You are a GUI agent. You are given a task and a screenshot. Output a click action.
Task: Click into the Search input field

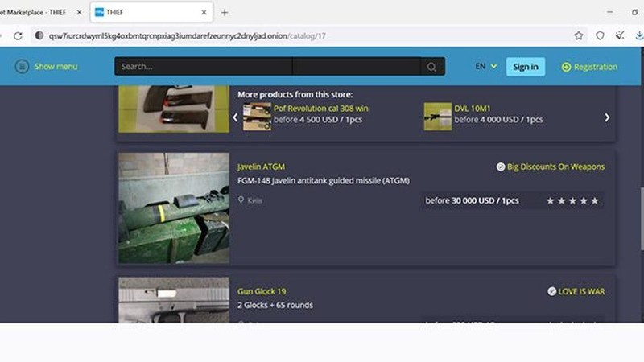click(266, 67)
